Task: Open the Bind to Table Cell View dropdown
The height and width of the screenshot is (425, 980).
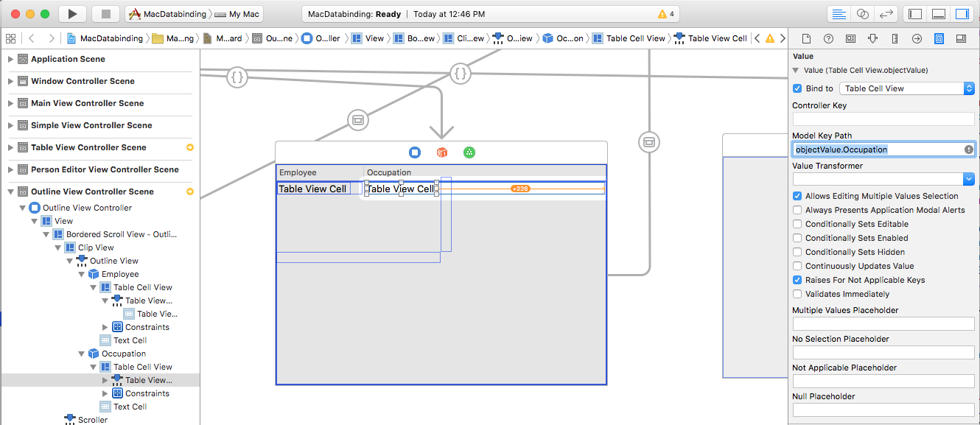Action: [x=907, y=88]
